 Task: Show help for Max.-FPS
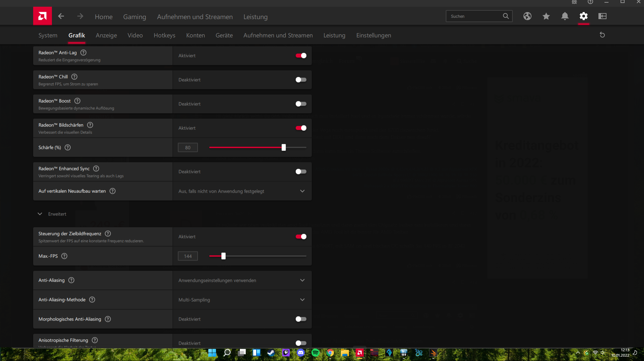(64, 256)
